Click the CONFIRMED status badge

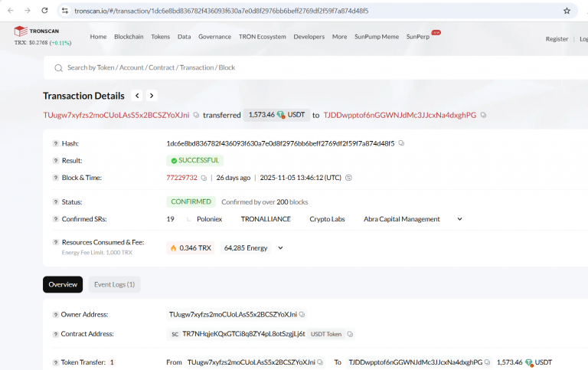191,201
